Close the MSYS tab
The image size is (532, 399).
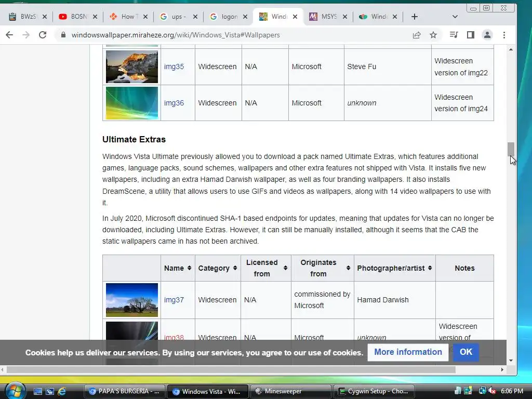click(x=345, y=17)
